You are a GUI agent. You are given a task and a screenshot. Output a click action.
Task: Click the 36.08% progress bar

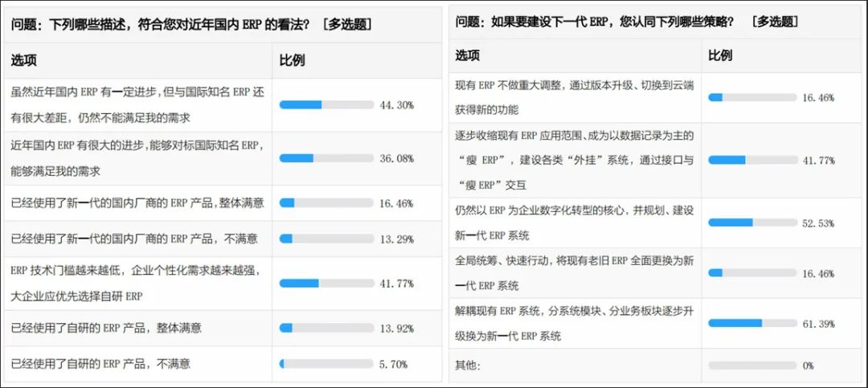coord(326,158)
